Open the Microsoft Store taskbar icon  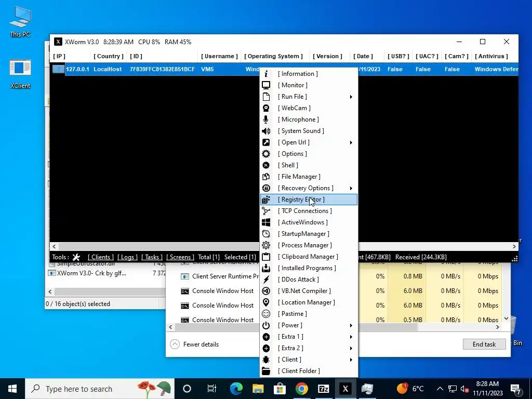280,389
